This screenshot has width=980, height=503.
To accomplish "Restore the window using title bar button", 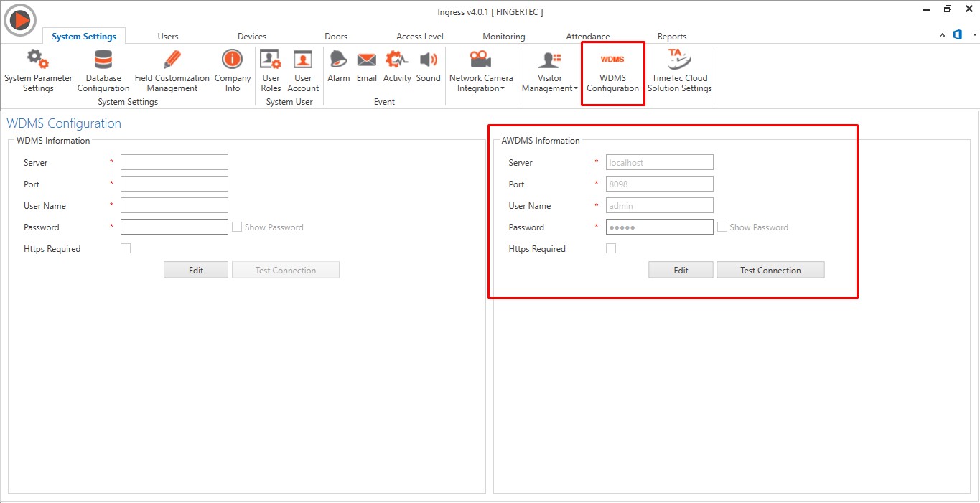I will point(948,9).
